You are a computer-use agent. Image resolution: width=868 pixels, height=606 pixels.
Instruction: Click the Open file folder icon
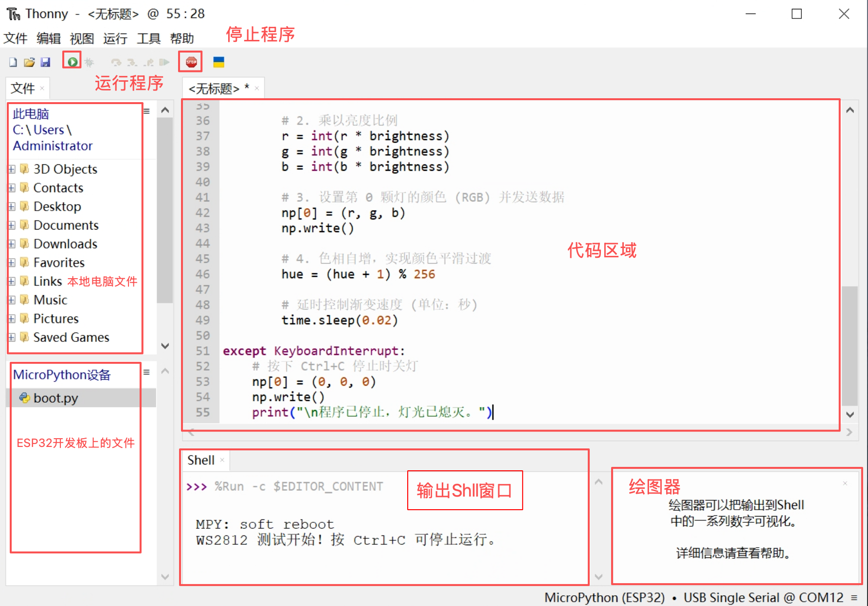pyautogui.click(x=29, y=62)
